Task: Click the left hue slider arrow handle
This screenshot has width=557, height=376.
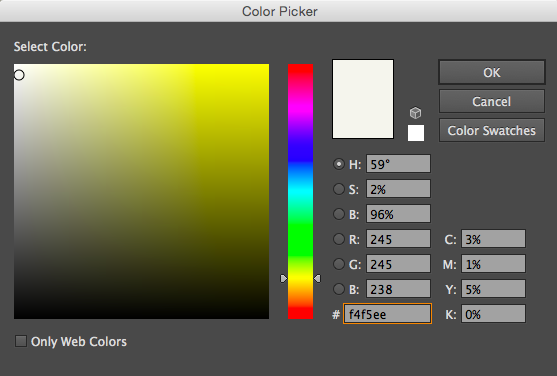Action: [283, 279]
